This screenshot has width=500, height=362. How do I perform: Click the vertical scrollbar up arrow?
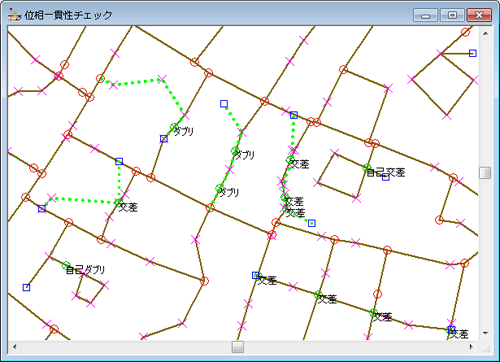485,33
